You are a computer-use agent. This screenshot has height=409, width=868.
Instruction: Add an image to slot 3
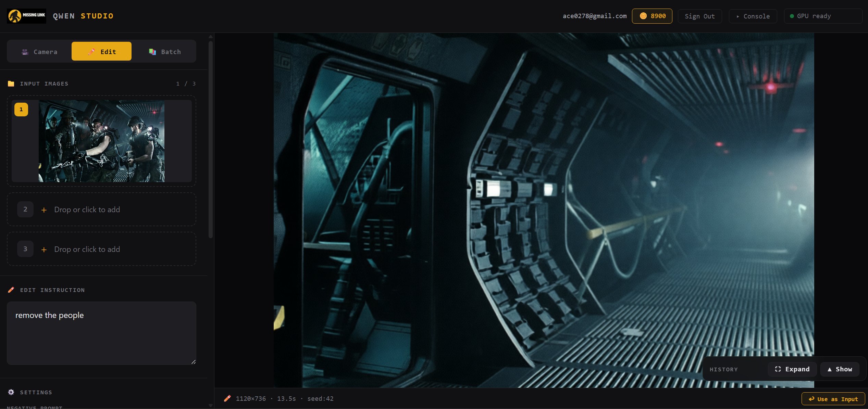pos(101,249)
